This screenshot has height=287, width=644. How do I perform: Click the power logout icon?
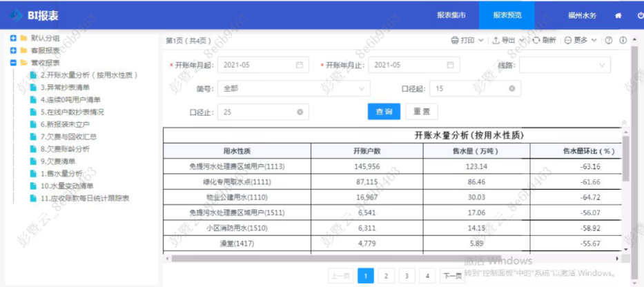pos(640,14)
